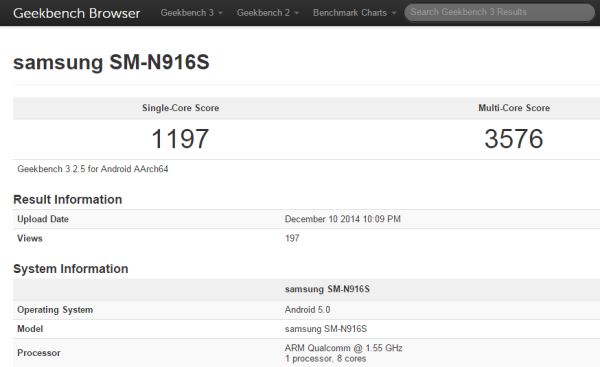
Task: Select the views count 197
Action: 292,238
